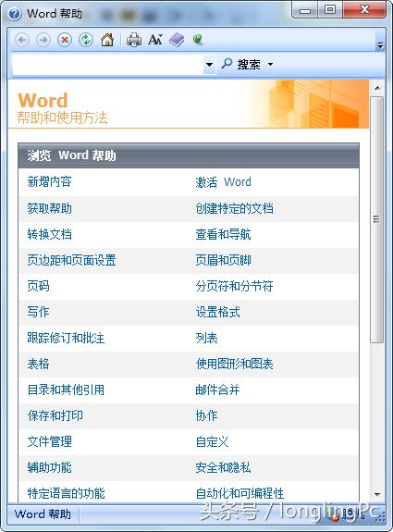Image resolution: width=393 pixels, height=532 pixels.
Task: Open the 分页符和分节符 link
Action: [x=234, y=286]
